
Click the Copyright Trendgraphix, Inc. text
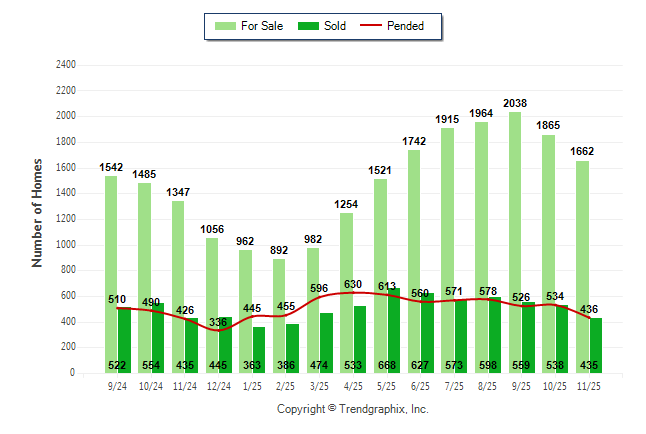[x=352, y=410]
